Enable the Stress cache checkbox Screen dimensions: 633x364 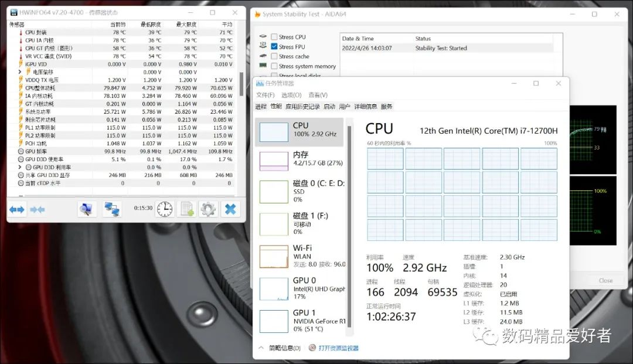click(x=274, y=56)
